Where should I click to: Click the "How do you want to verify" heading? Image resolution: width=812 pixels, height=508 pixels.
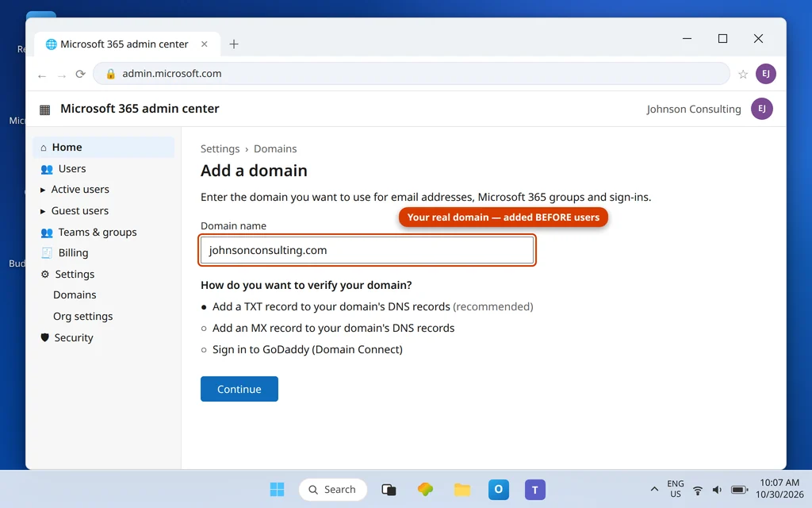point(306,285)
